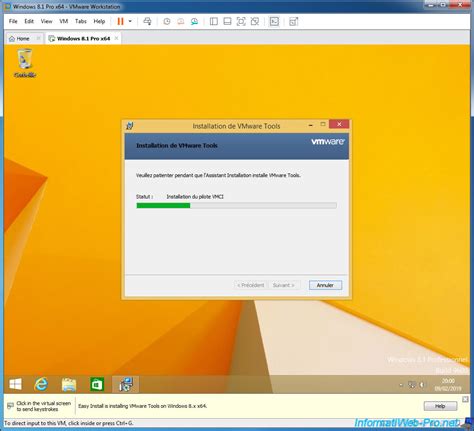Viewport: 474px width, 431px height.
Task: Click the guest taskbar clock showing 20:00
Action: point(448,385)
